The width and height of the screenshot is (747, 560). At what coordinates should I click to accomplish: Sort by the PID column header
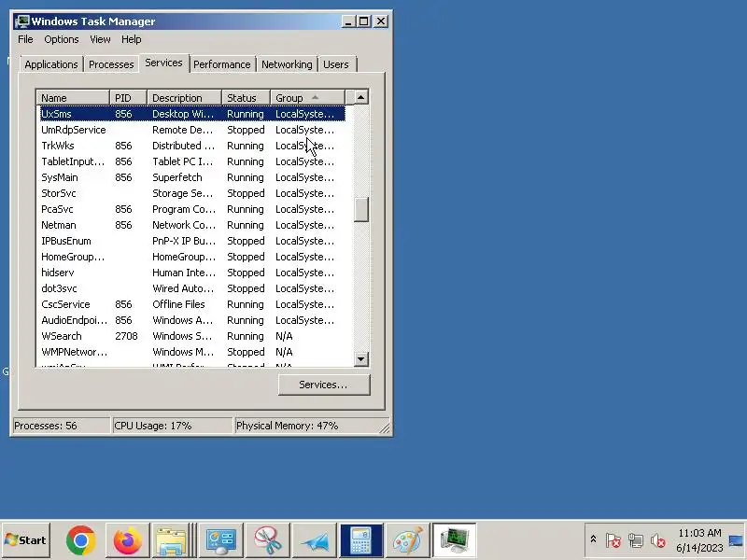[128, 98]
